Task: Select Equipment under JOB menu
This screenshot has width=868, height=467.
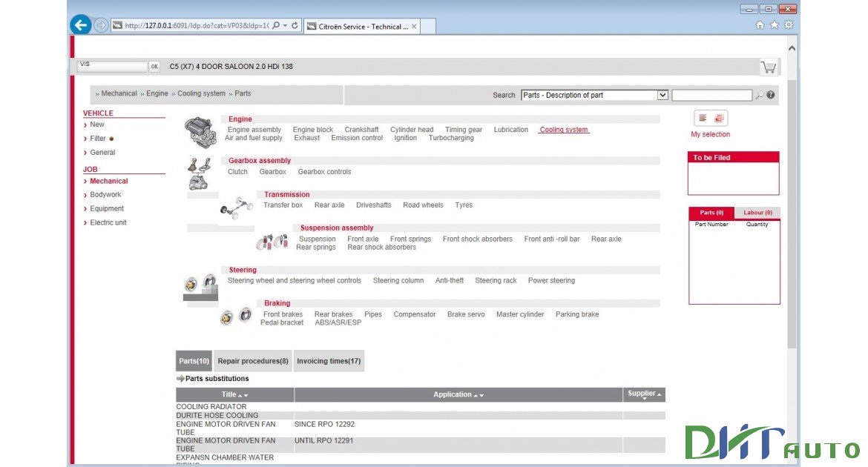Action: tap(107, 208)
